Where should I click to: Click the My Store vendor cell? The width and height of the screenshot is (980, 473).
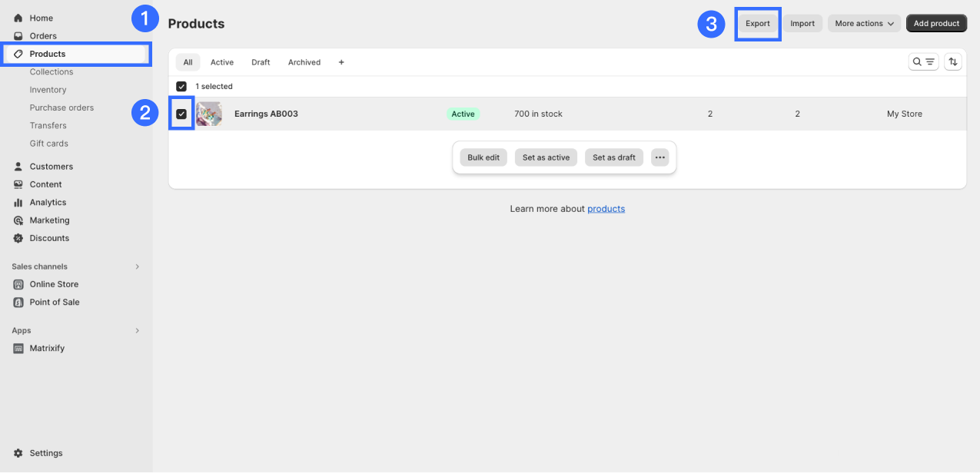(x=905, y=114)
